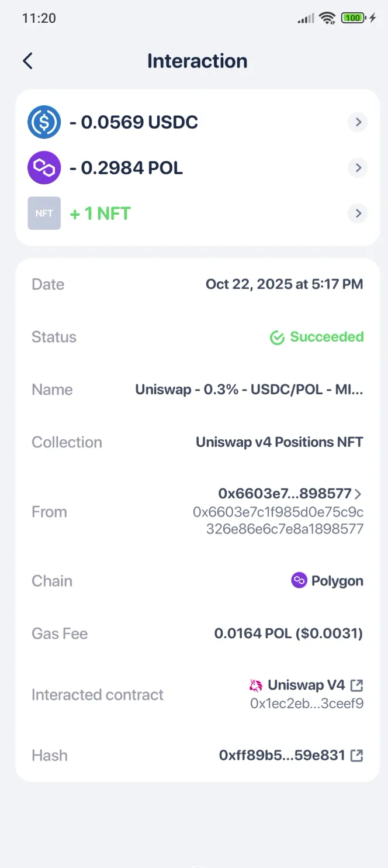Viewport: 388px width, 868px height.
Task: Tap the USDC token icon
Action: (x=44, y=122)
